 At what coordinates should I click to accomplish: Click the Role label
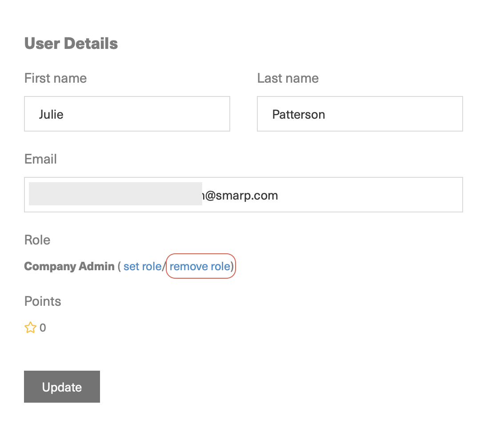tap(37, 240)
